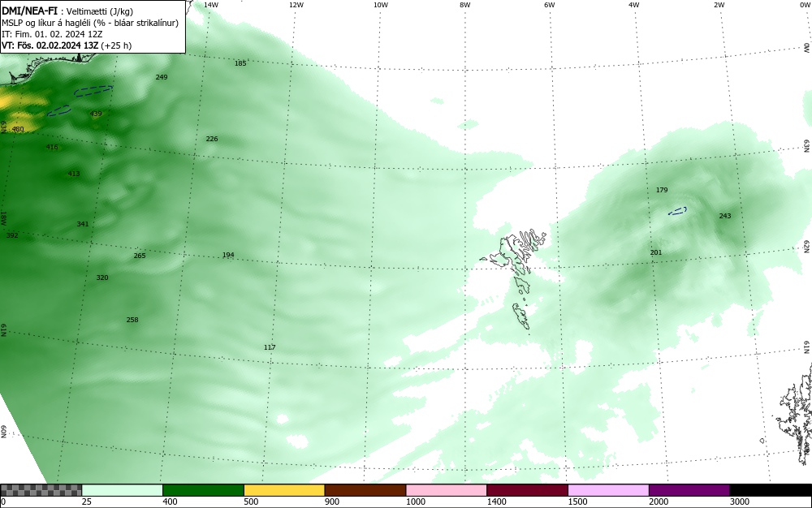The height and width of the screenshot is (508, 812).
Task: Click the legend label 900
Action: 332,502
